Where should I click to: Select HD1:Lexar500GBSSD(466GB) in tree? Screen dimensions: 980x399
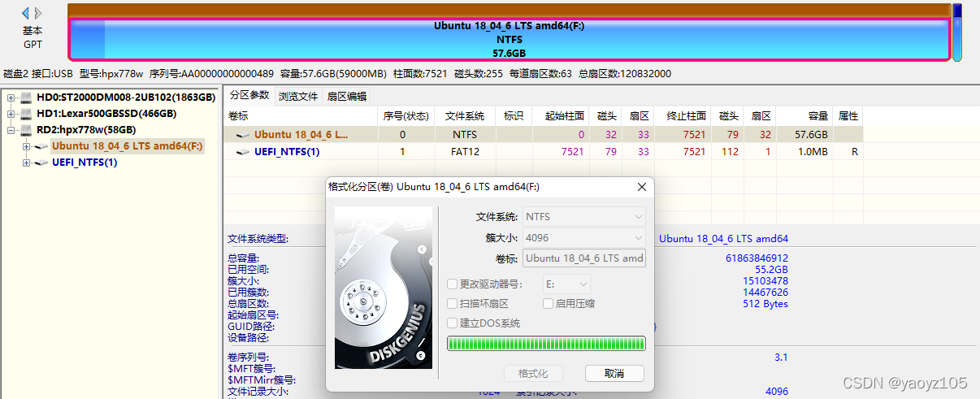[x=108, y=114]
